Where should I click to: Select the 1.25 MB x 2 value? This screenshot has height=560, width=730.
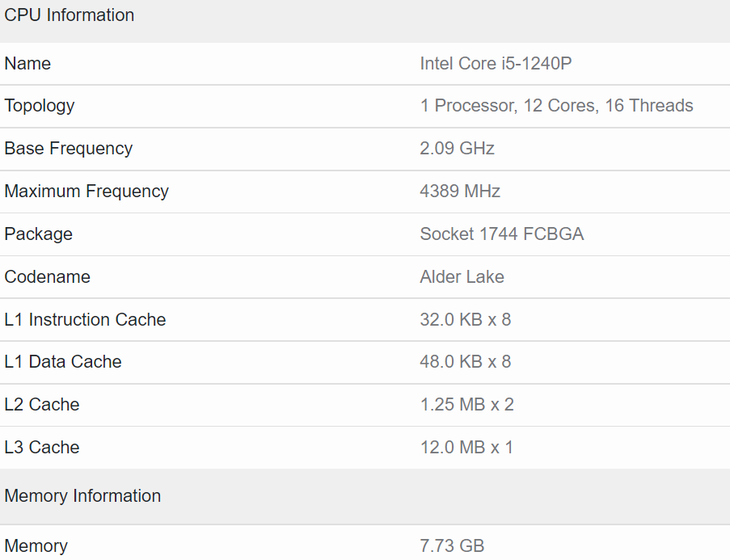tap(467, 404)
